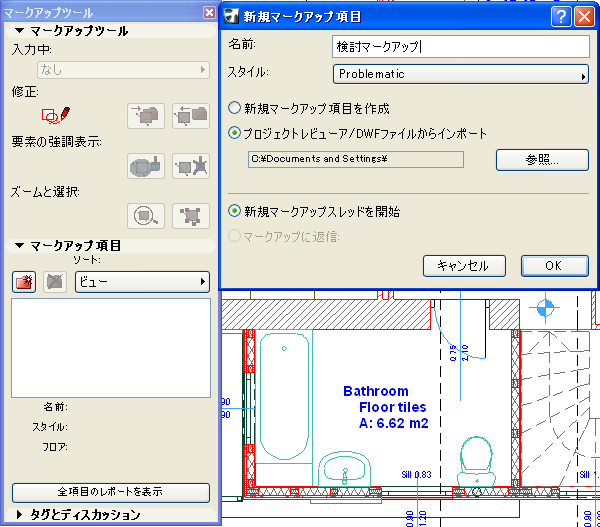Collapse the マークアップツール section
Screen dimensions: 600x527
(20, 31)
